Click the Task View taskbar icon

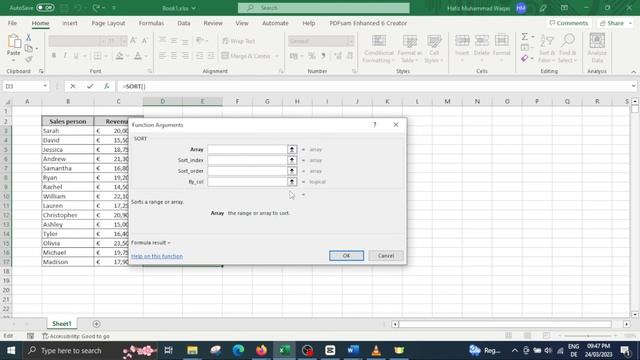coord(168,350)
